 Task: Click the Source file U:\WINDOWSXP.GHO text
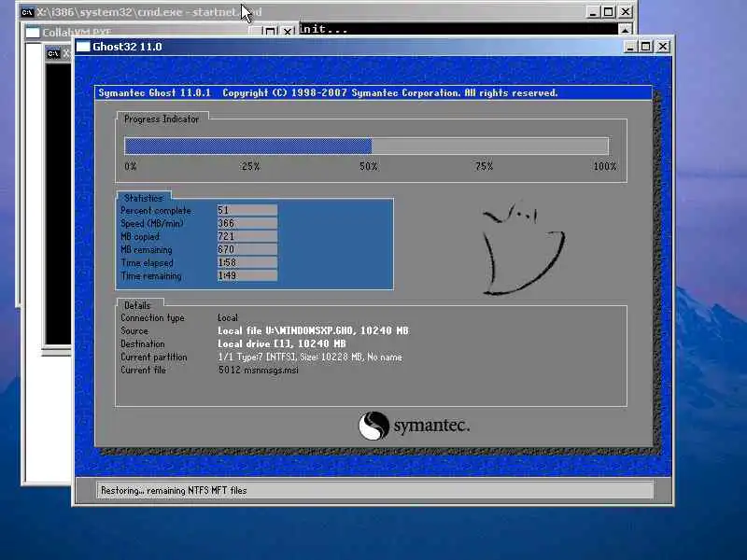[x=313, y=330]
